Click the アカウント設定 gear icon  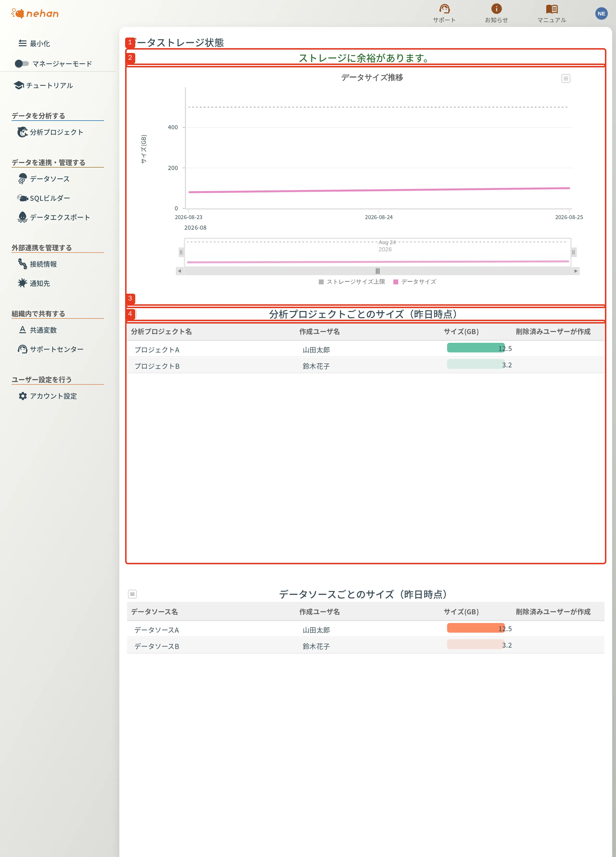(23, 396)
